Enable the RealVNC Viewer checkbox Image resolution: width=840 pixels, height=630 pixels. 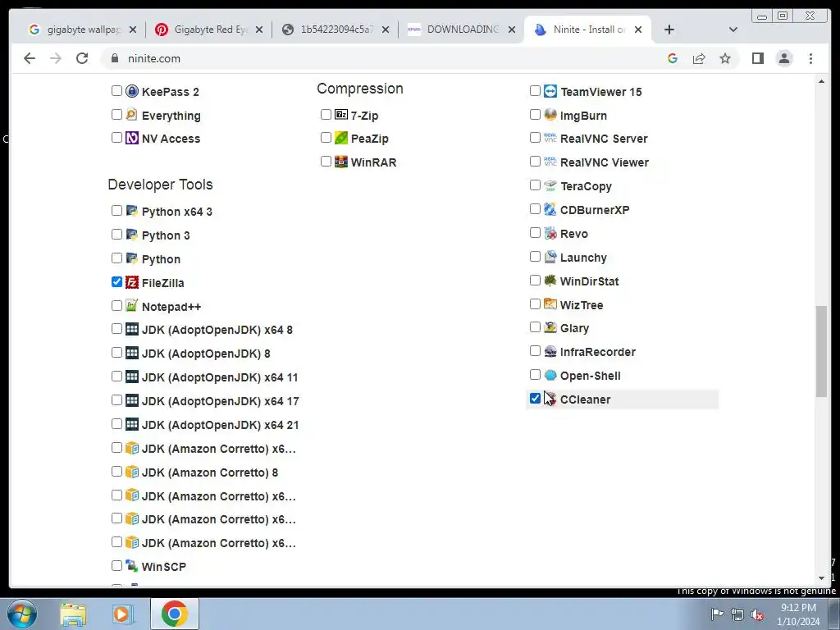point(535,162)
